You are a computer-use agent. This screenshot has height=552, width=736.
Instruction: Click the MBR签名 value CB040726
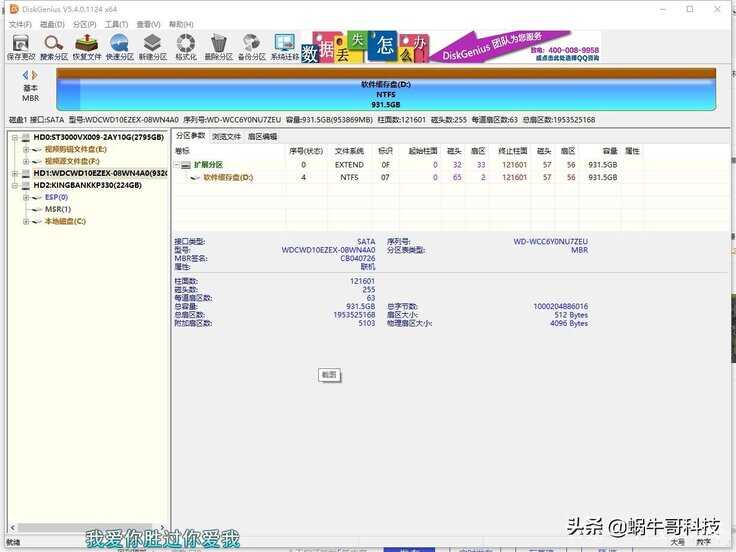[x=358, y=259]
